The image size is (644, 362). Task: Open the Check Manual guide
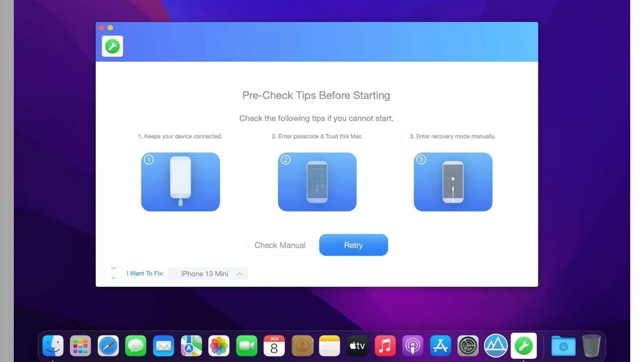point(280,245)
